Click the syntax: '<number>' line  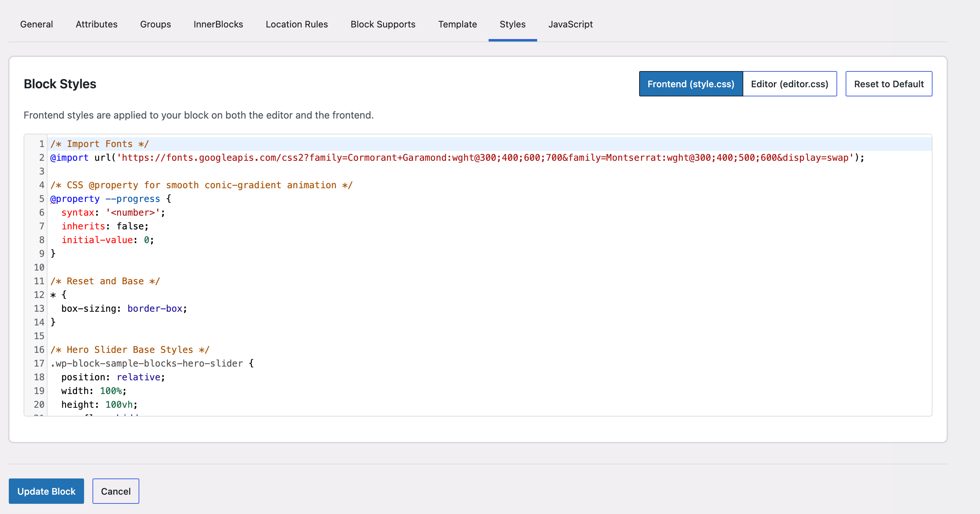(x=113, y=212)
